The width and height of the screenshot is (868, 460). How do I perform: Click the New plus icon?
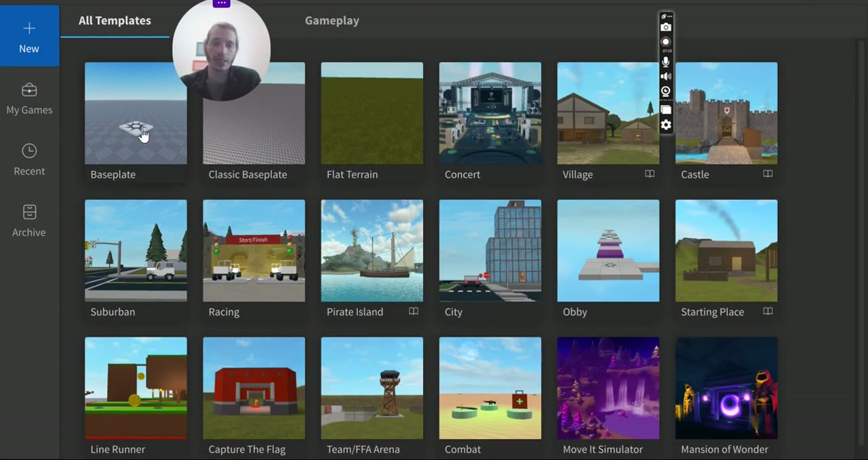point(29,28)
